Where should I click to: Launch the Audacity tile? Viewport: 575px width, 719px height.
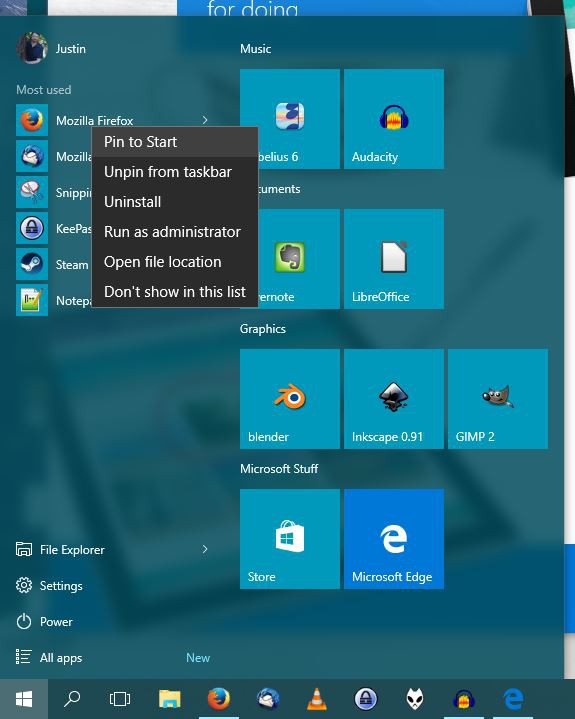click(x=394, y=119)
